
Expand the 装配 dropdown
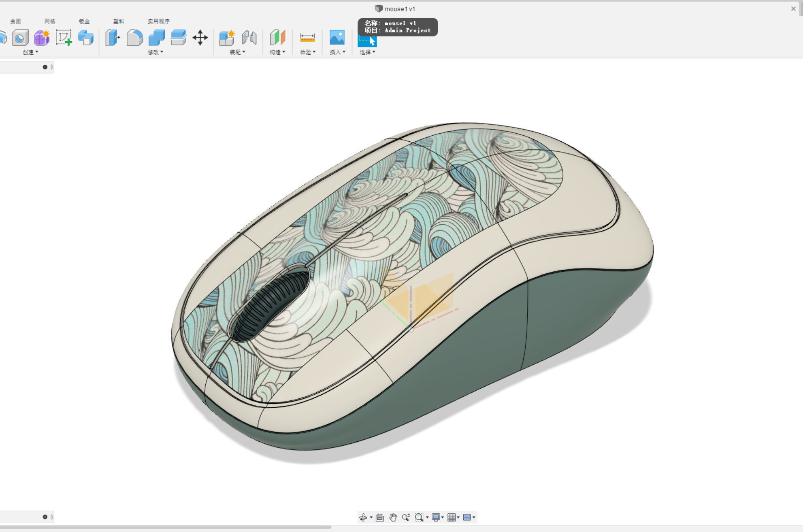tap(237, 52)
